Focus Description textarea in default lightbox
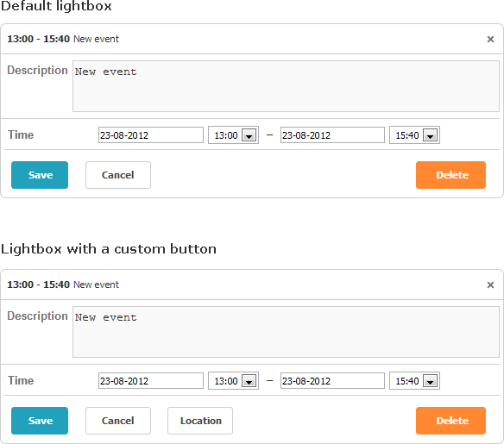Viewport: 504px width, 444px height. 286,86
